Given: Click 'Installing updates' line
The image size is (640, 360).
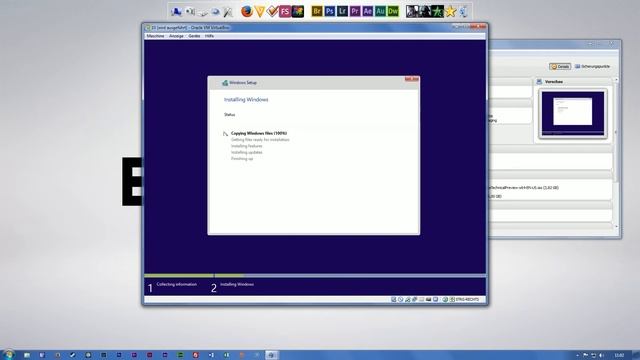Looking at the screenshot, I should 247,152.
